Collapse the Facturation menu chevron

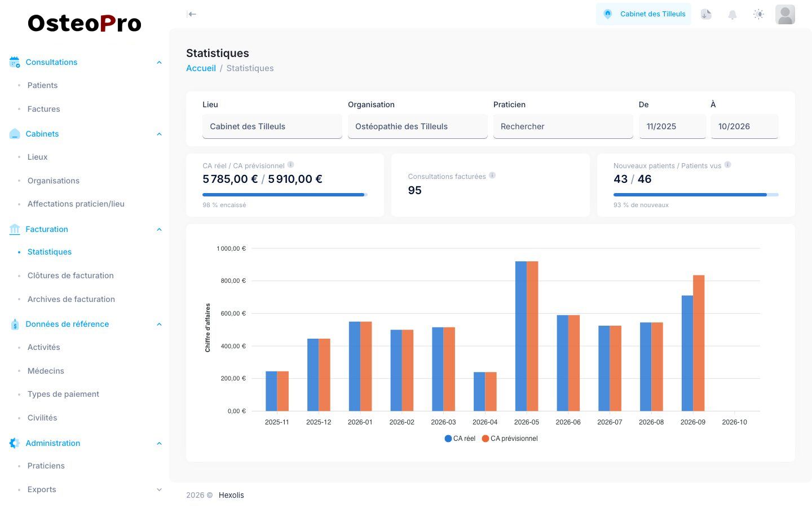tap(159, 229)
